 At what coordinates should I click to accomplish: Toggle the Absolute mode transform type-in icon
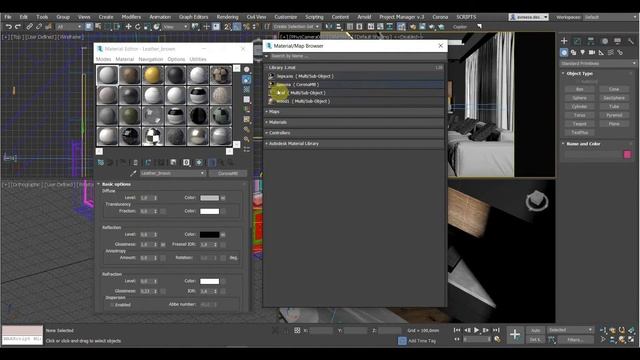[297, 330]
